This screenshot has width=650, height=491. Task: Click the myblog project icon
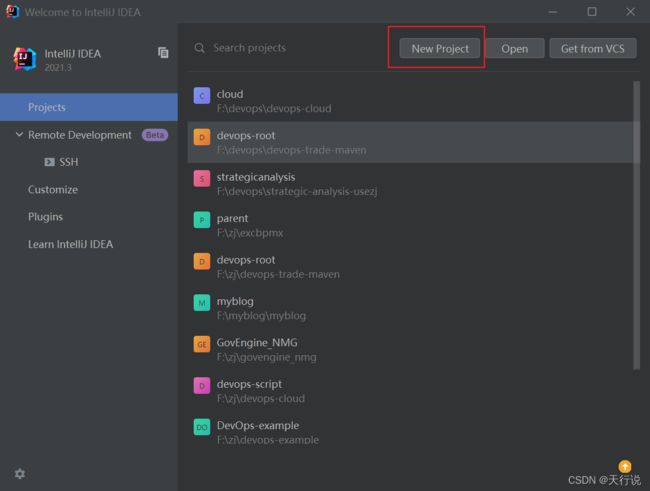point(202,303)
